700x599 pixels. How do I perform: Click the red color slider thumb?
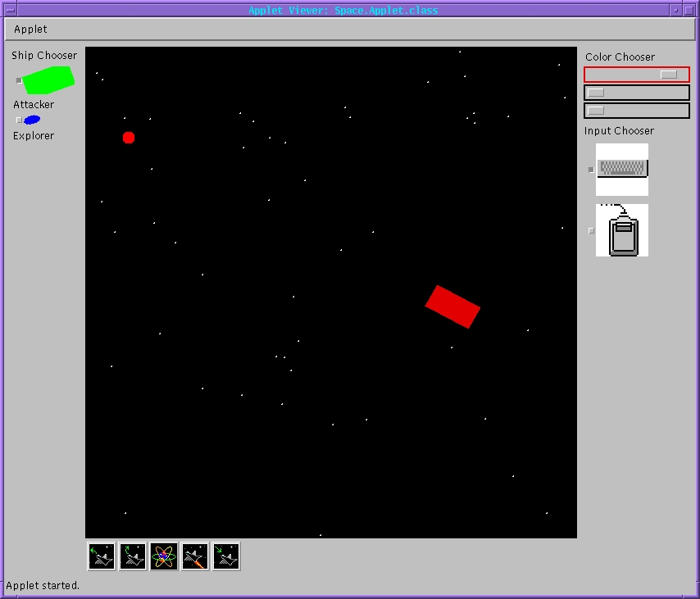pos(669,75)
